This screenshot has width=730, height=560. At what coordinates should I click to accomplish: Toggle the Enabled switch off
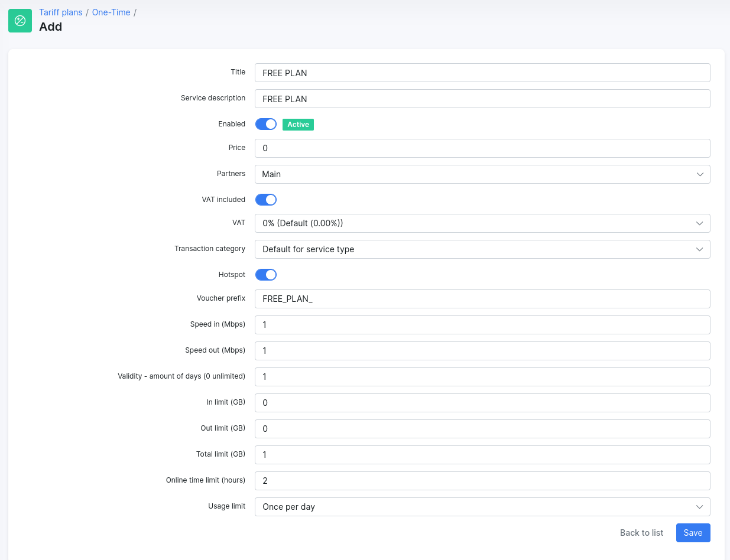coord(266,124)
